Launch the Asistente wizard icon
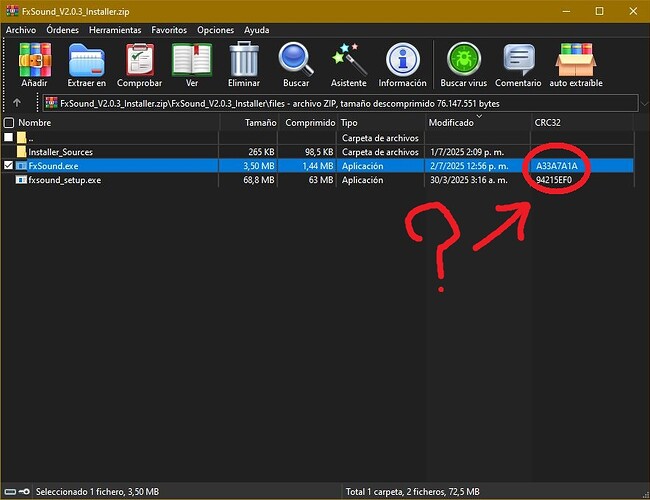Image resolution: width=650 pixels, height=500 pixels. 349,59
